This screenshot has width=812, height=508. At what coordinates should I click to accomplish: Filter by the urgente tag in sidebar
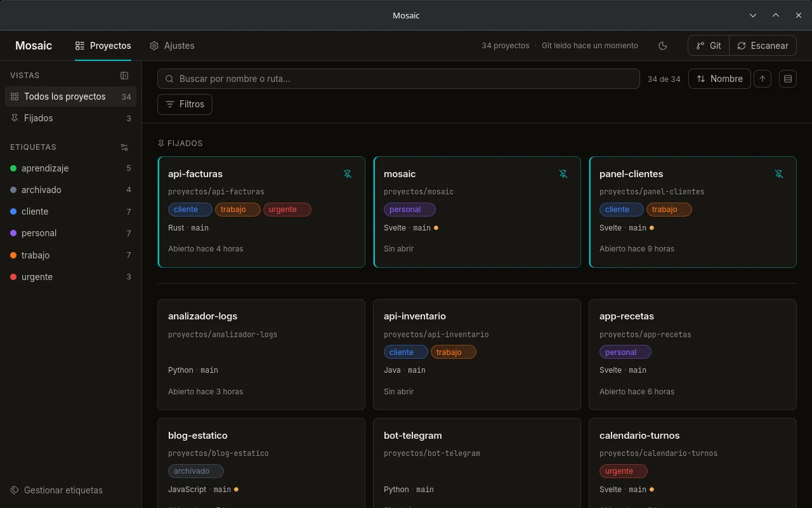pyautogui.click(x=70, y=277)
